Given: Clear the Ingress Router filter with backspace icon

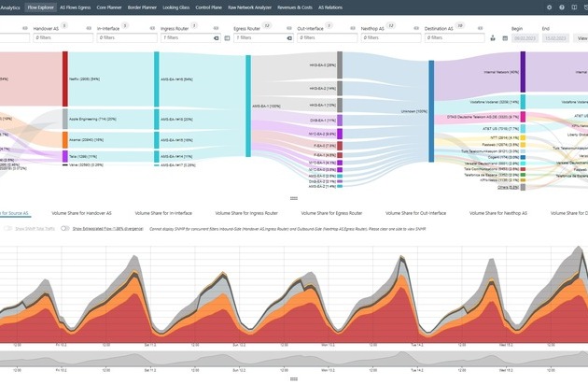Looking at the screenshot, I should click(217, 38).
